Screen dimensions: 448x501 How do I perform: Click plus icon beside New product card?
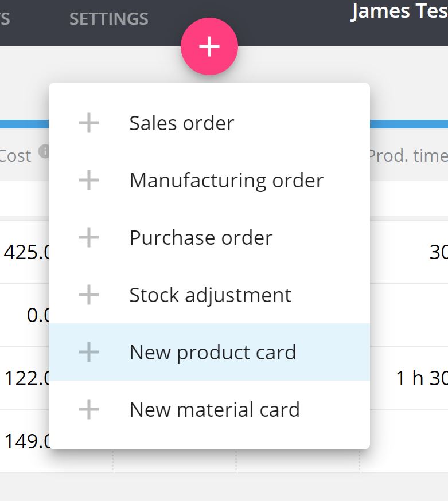pos(88,352)
